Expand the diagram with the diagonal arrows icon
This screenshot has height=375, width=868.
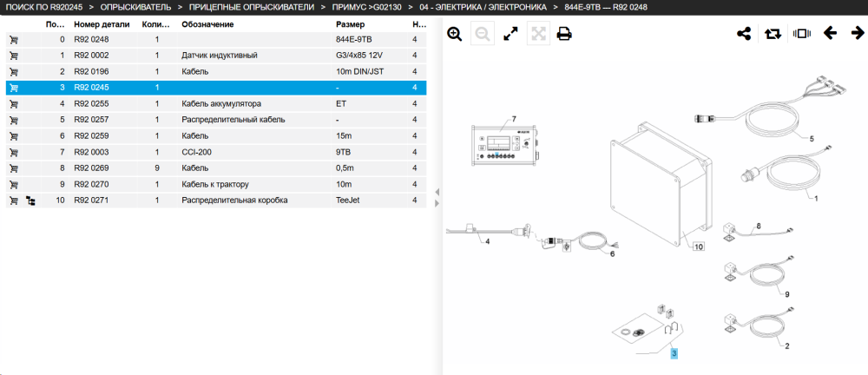click(x=510, y=34)
